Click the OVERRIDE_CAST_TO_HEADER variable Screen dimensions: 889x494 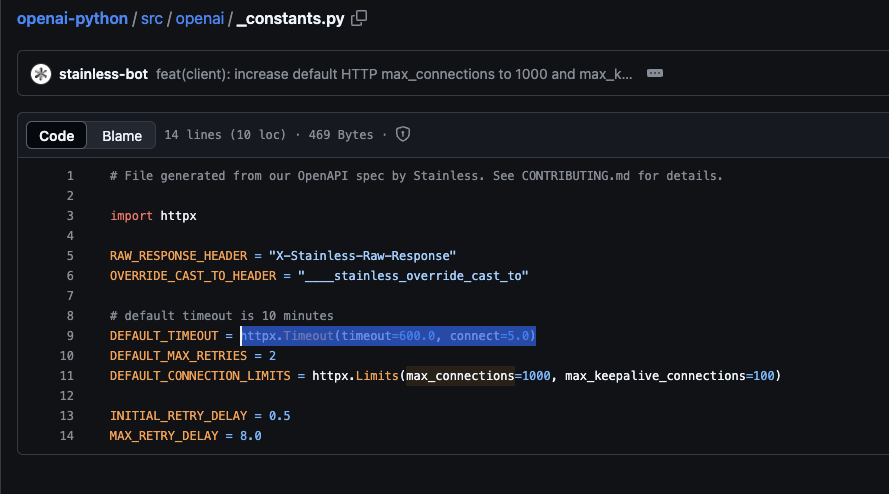pos(193,276)
